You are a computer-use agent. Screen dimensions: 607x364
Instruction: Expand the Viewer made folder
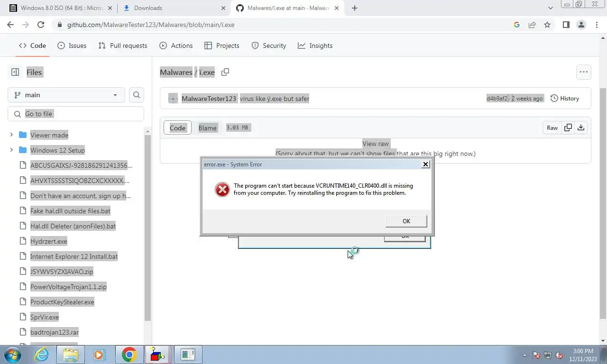[x=11, y=135]
